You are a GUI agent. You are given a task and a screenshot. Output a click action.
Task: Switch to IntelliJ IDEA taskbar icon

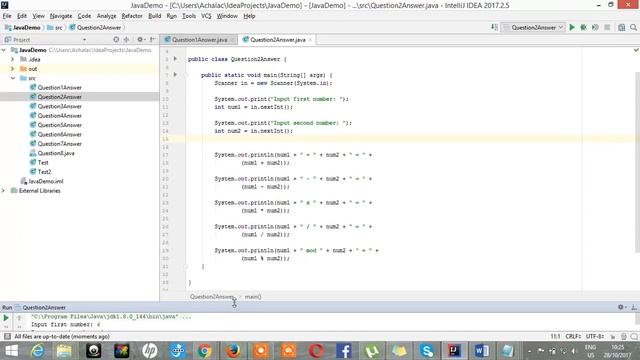(454, 351)
